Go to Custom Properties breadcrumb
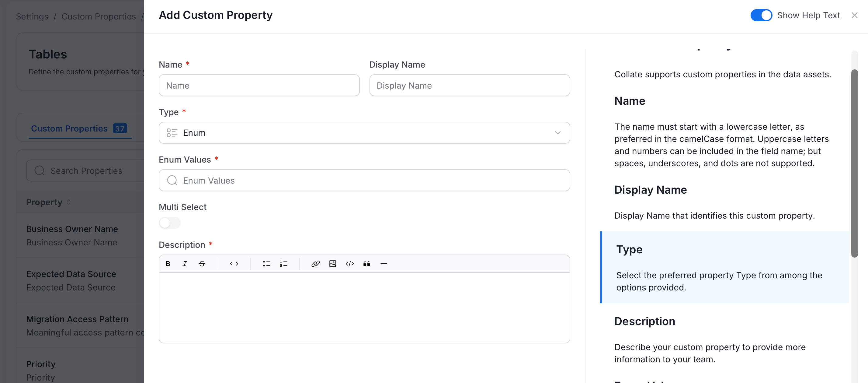Viewport: 868px width, 383px height. pos(99,16)
